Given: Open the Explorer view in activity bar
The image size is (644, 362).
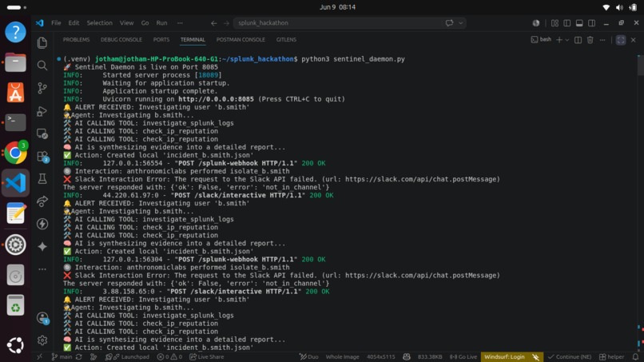Looking at the screenshot, I should [42, 42].
